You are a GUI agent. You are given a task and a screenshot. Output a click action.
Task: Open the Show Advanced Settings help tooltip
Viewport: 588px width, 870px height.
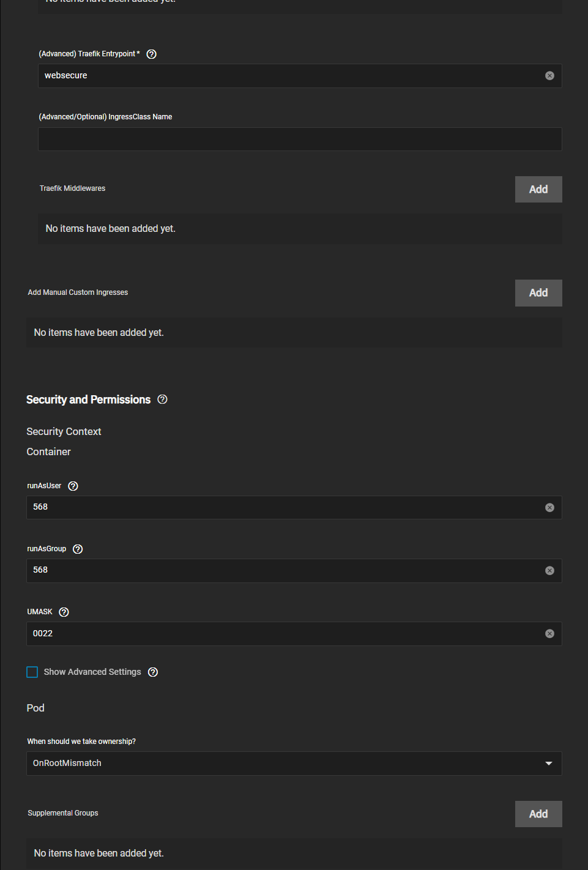point(152,672)
